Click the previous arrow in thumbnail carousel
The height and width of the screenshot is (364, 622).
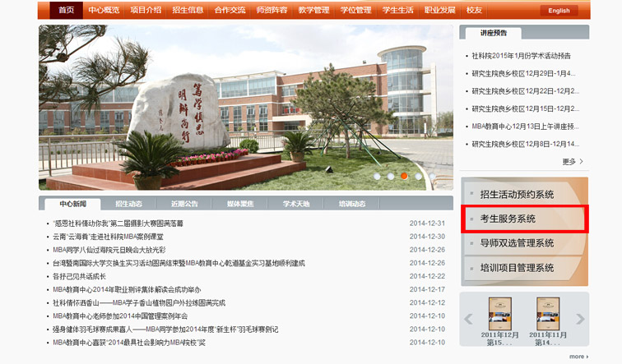click(x=469, y=319)
